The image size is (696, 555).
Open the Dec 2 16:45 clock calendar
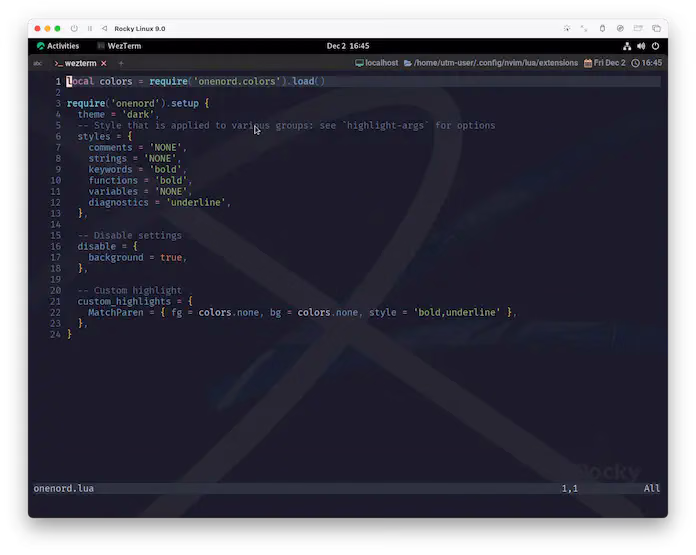[348, 46]
